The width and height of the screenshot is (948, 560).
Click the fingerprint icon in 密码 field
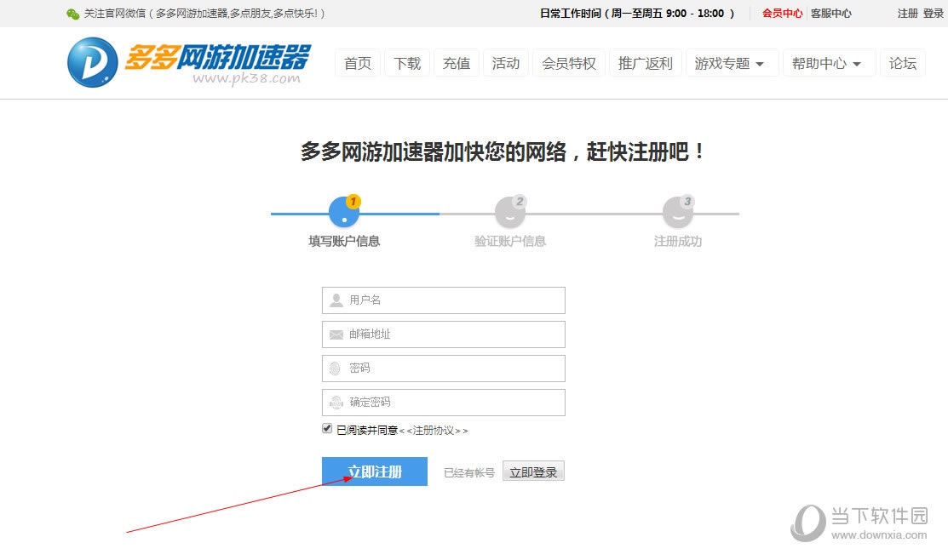click(335, 369)
